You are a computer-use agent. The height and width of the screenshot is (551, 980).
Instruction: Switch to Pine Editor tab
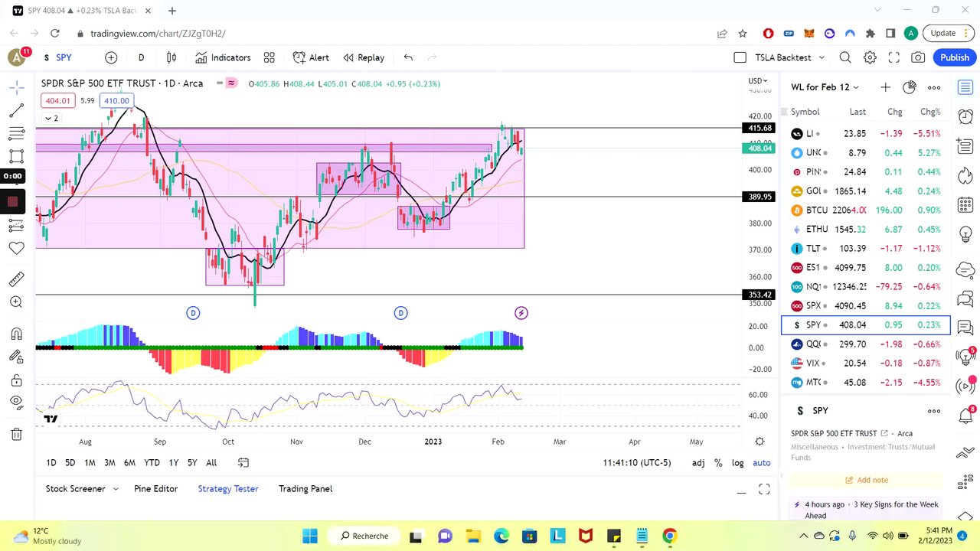click(155, 488)
